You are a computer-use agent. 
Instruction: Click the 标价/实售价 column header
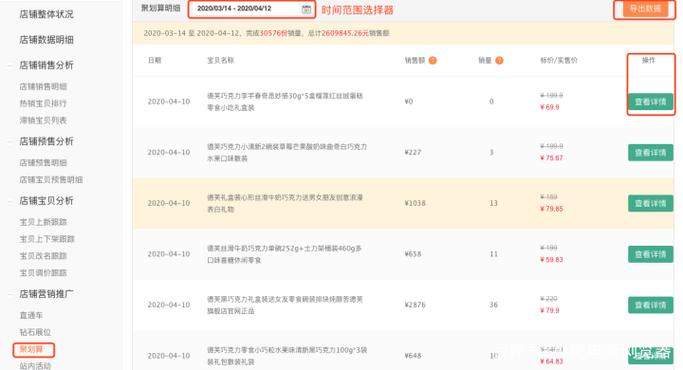coord(559,60)
